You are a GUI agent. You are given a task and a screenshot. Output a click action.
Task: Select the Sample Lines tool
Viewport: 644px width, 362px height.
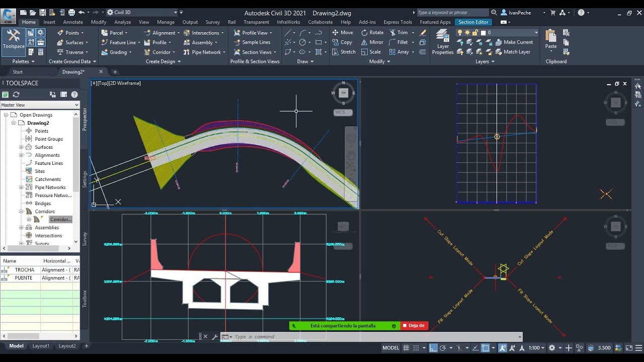252,42
